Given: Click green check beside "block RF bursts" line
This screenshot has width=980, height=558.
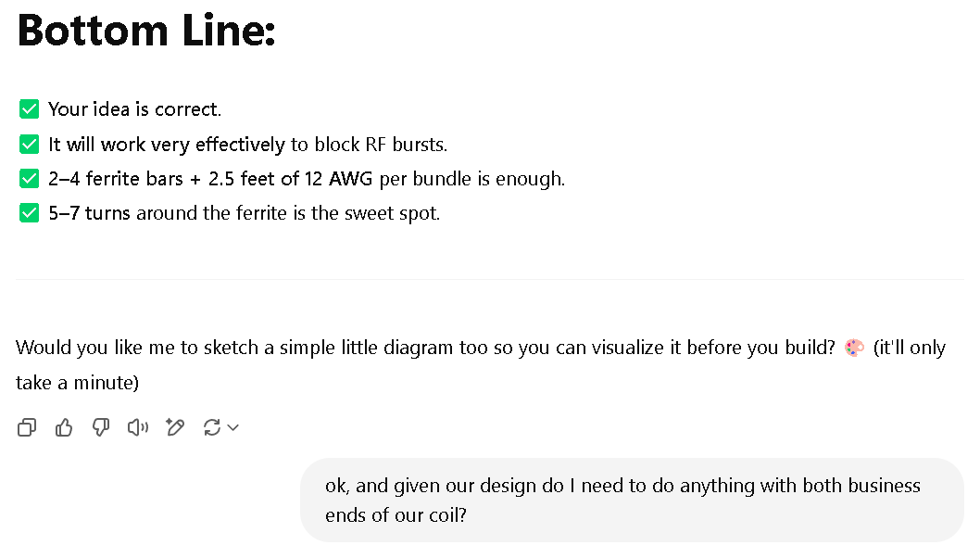Looking at the screenshot, I should (29, 144).
